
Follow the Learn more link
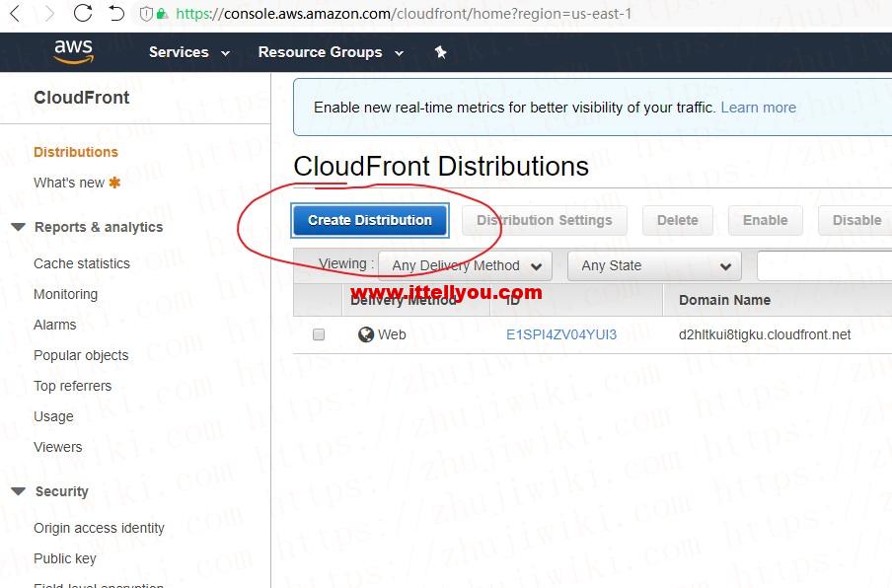click(x=759, y=108)
